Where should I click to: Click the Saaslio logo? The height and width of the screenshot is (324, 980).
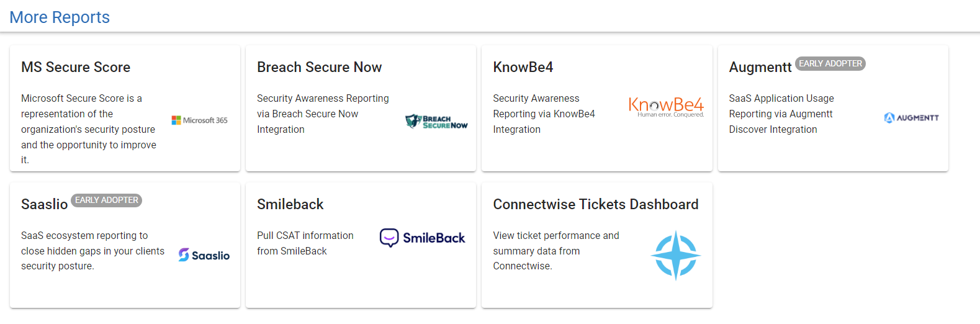[204, 255]
